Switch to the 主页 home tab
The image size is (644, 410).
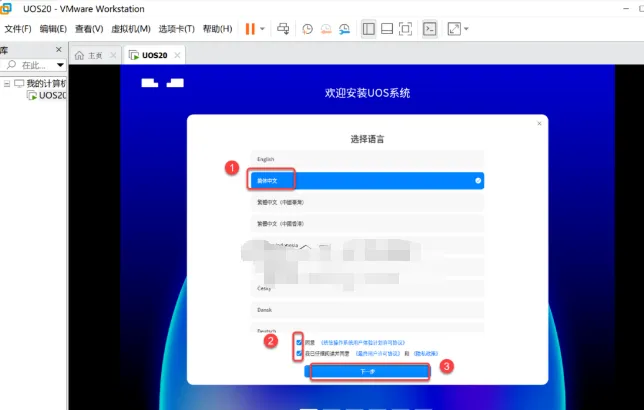(95, 55)
